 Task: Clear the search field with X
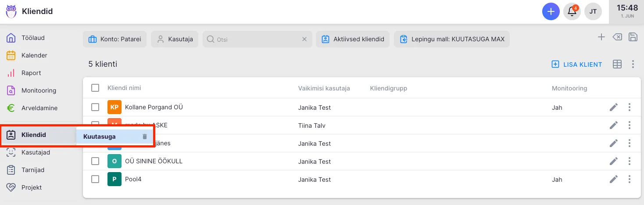tap(304, 39)
